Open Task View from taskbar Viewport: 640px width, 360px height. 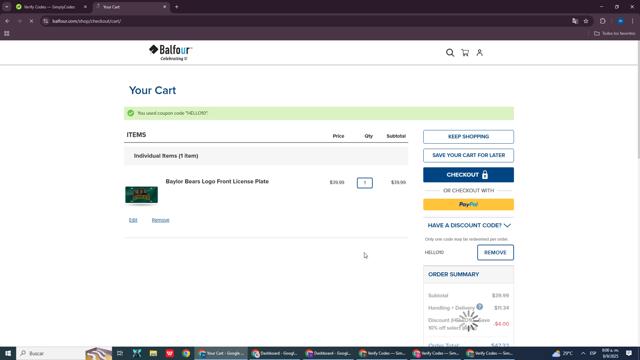(120, 353)
